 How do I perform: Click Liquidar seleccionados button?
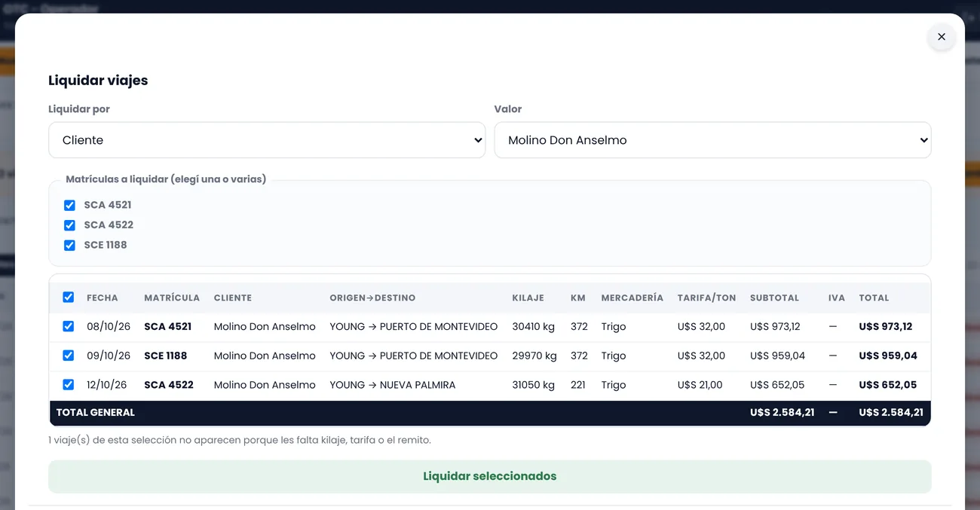[490, 476]
